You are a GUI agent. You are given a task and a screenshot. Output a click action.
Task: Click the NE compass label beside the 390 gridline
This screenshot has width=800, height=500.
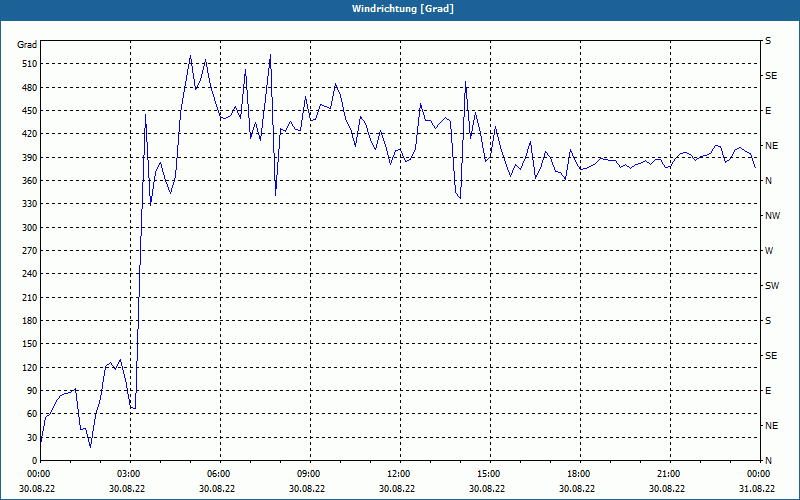pos(771,146)
